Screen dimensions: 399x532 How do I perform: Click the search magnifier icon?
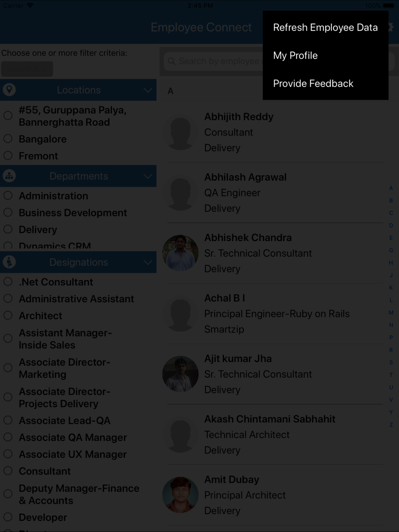pos(172,61)
